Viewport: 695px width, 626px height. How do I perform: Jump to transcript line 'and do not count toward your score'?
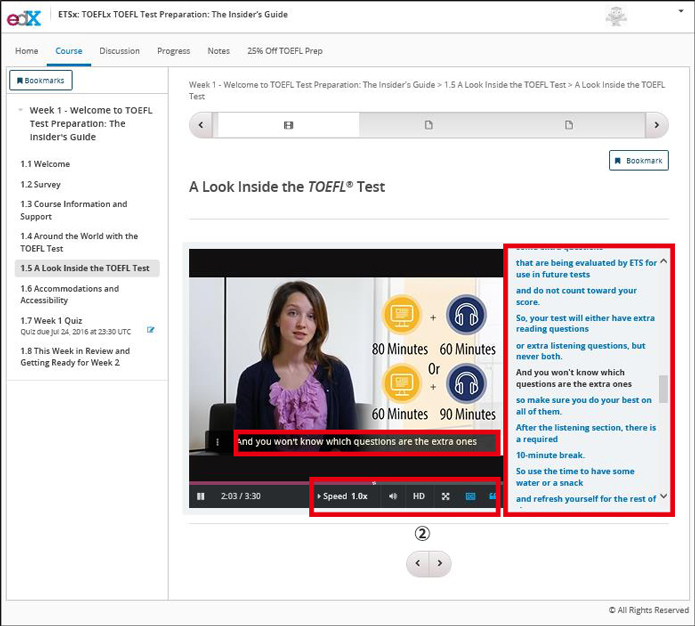coord(576,296)
